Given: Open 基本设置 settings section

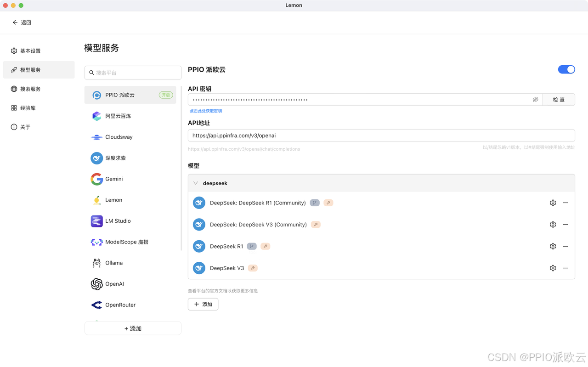Looking at the screenshot, I should [x=39, y=51].
